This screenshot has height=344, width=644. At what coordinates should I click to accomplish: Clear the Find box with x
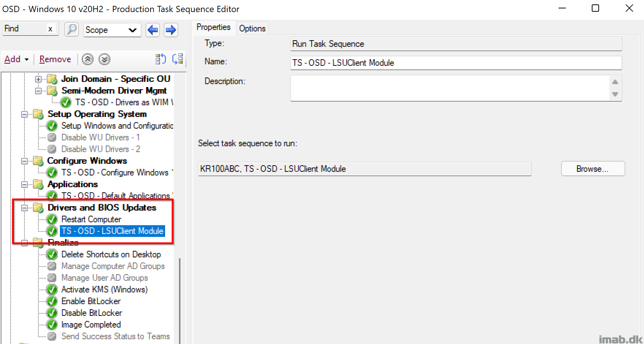coord(50,29)
